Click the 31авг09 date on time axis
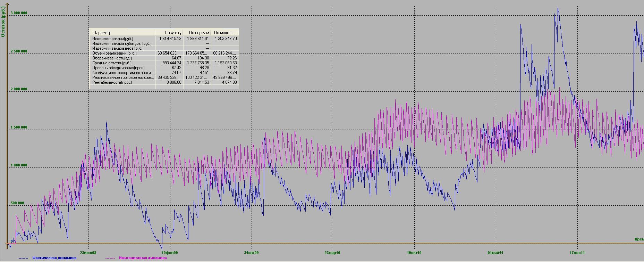Viewport: 644px width, 262px height. click(x=251, y=253)
